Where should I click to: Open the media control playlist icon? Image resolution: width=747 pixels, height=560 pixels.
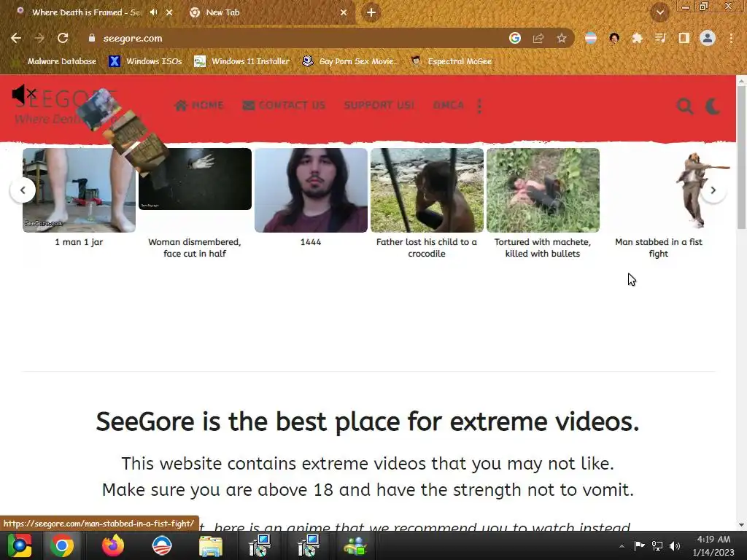[x=660, y=38]
